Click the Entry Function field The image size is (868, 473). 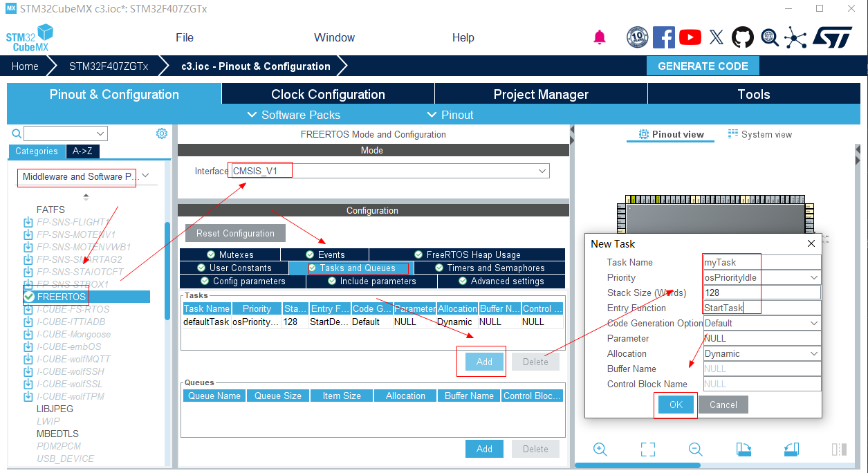[x=762, y=308]
